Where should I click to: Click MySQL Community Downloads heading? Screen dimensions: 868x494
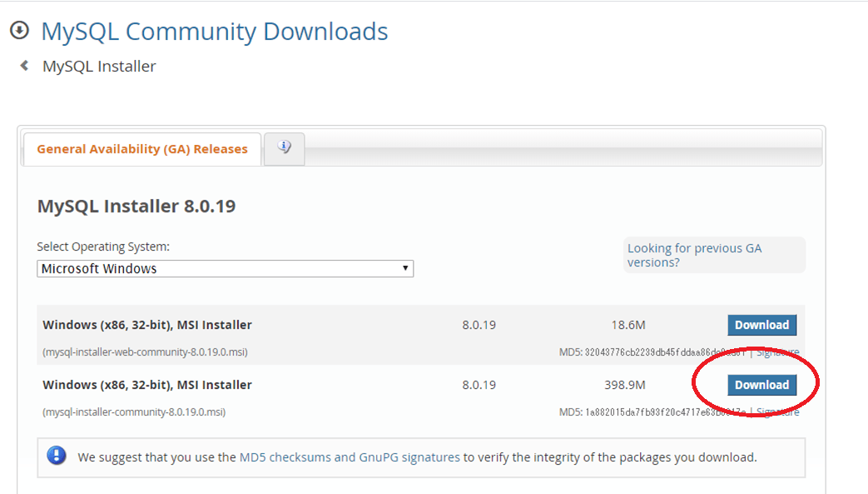click(214, 31)
